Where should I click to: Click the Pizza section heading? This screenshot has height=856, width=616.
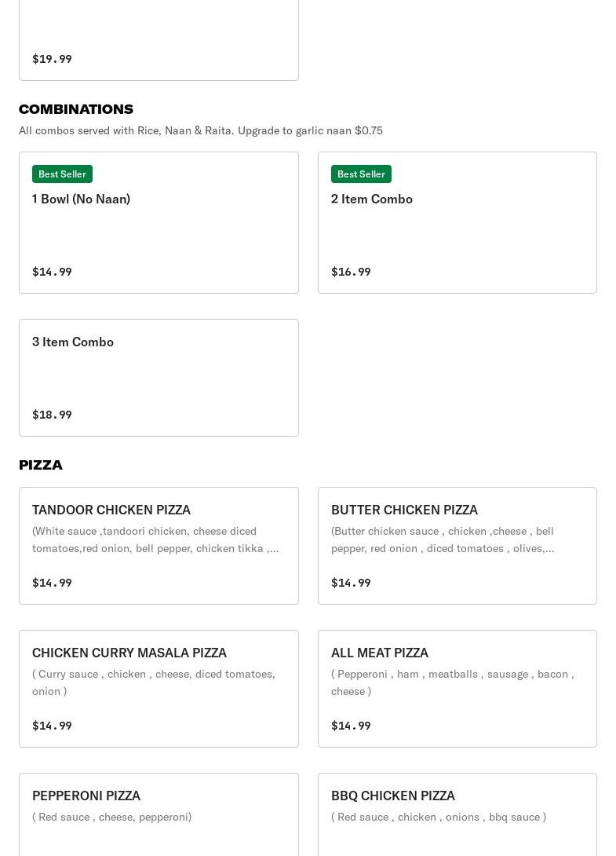(x=41, y=465)
